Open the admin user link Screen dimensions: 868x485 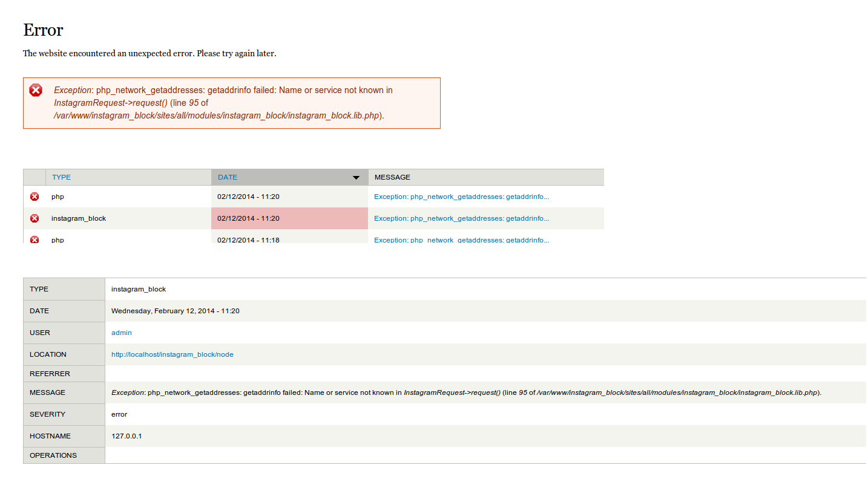pyautogui.click(x=122, y=333)
